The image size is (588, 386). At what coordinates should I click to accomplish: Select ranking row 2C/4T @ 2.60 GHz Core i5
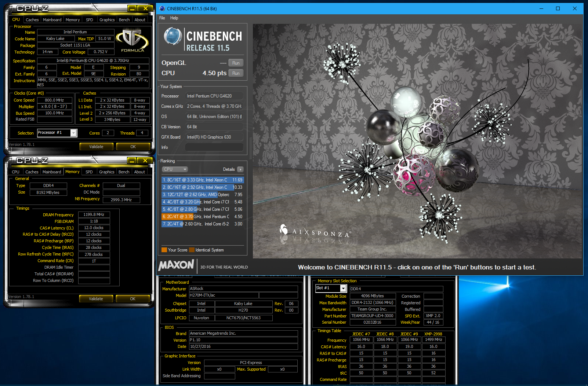coord(203,224)
